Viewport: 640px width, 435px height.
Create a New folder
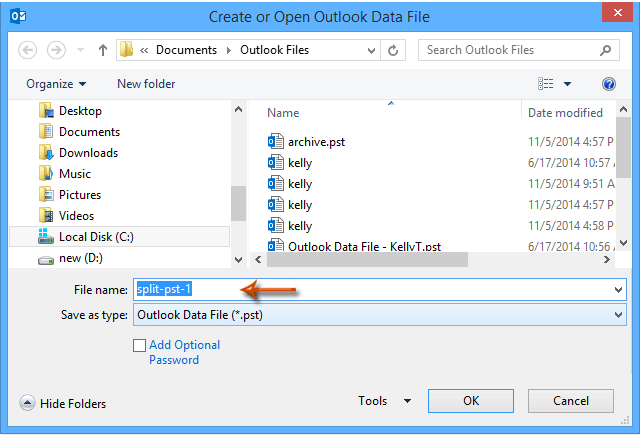click(x=146, y=84)
